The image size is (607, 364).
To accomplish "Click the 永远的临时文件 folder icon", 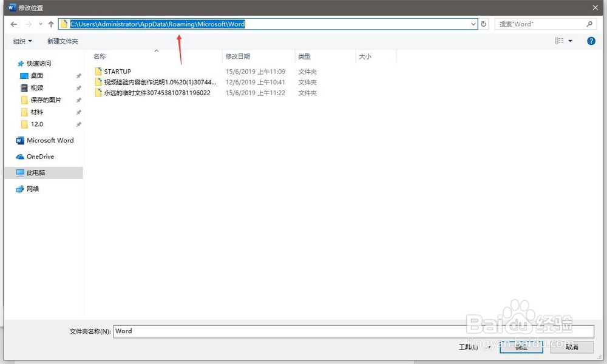I will click(98, 92).
